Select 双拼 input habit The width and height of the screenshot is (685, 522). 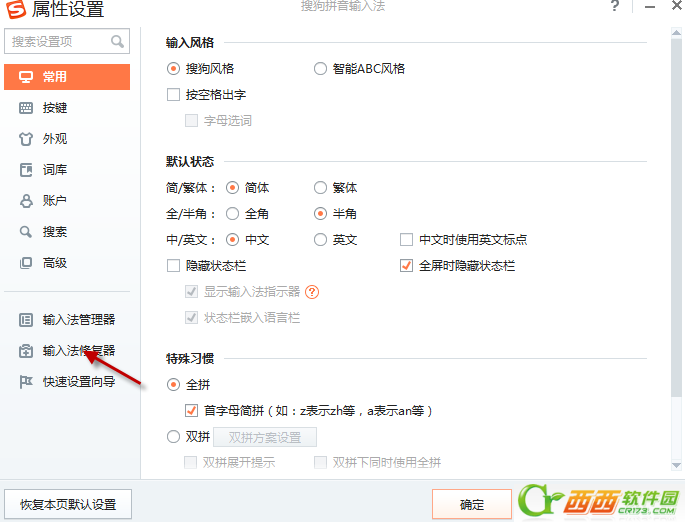pyautogui.click(x=173, y=437)
